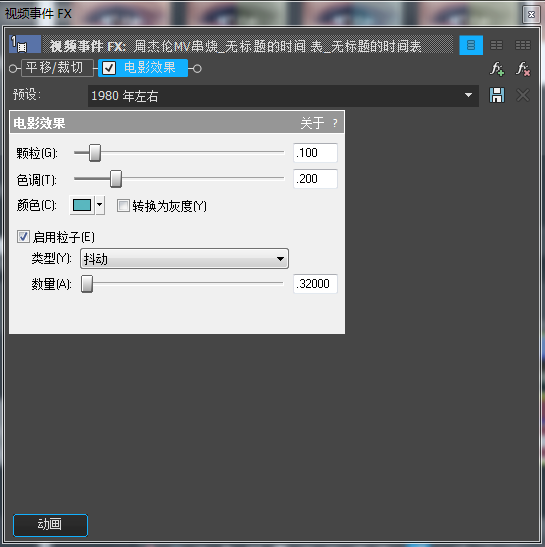Click the question mark help icon
The height and width of the screenshot is (547, 545).
[x=335, y=123]
